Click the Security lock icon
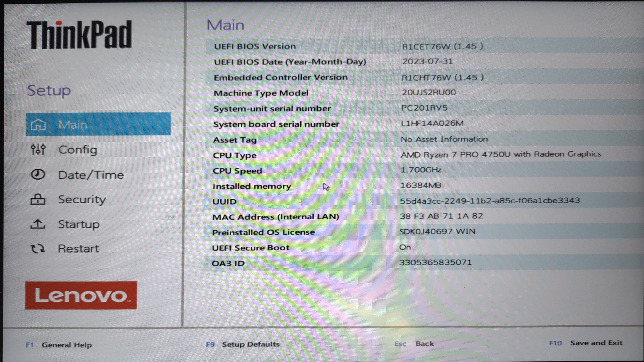Screen dimensions: 644x362 (38, 199)
